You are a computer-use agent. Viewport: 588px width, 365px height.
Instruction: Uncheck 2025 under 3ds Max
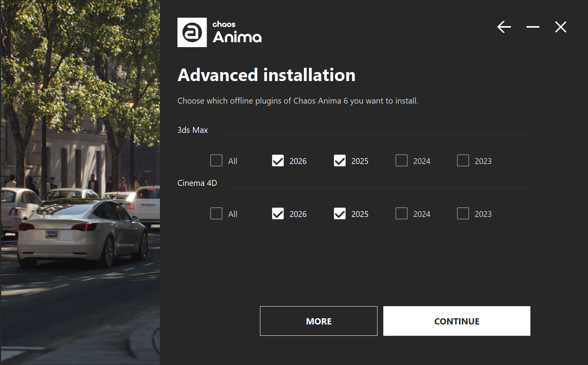click(x=339, y=160)
